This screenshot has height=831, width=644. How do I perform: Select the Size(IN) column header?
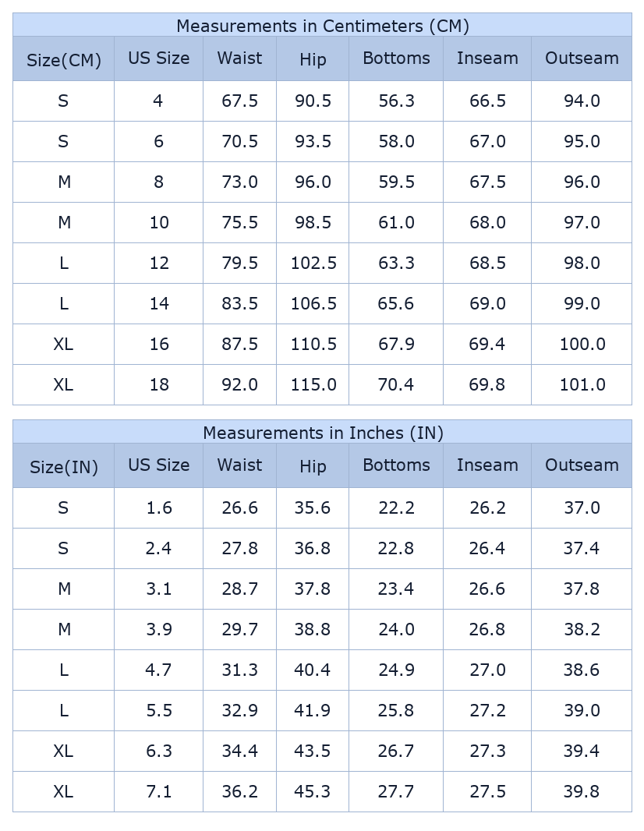64,467
